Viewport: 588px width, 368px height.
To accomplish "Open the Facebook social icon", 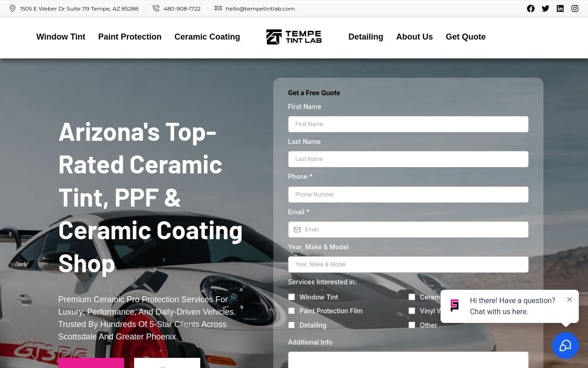I will point(531,8).
